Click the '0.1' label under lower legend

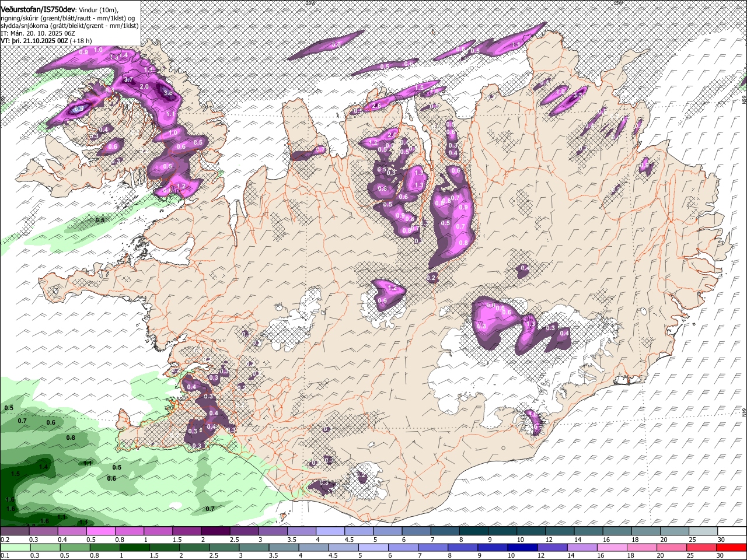click(5, 555)
